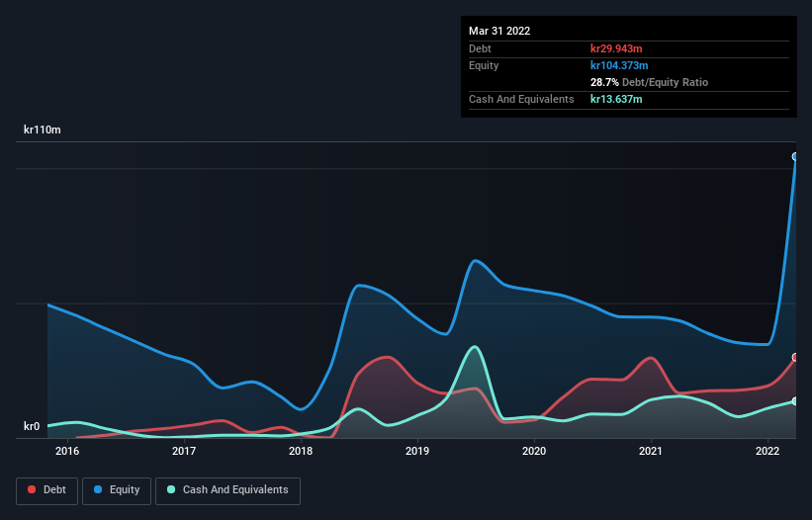
Task: Click the Equity endpoint marker on chart
Action: click(x=795, y=157)
